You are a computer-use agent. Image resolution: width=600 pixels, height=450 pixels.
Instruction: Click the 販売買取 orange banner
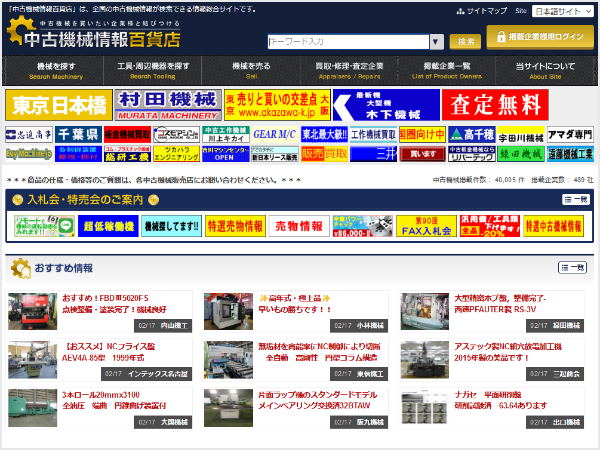point(324,154)
